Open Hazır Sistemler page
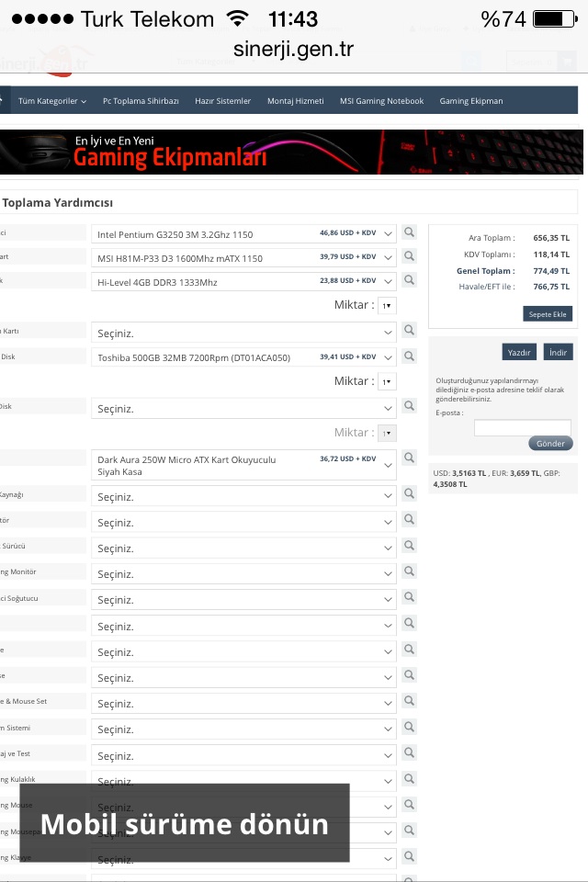 [x=223, y=101]
